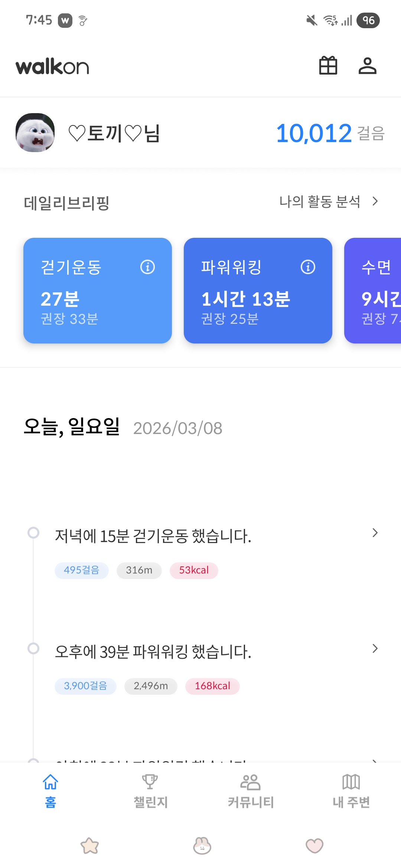Screen dimensions: 401x868
Task: Tap the info icon on 파워워킹 card
Action: (x=308, y=267)
